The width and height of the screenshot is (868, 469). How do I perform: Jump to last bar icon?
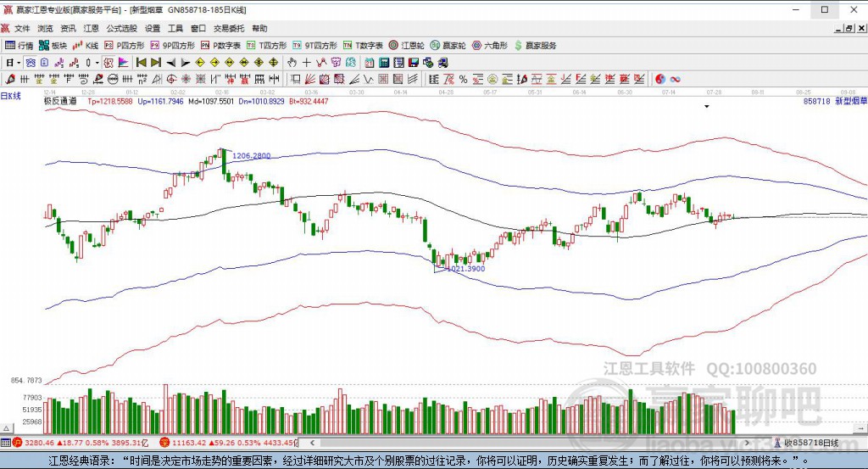pos(156,63)
